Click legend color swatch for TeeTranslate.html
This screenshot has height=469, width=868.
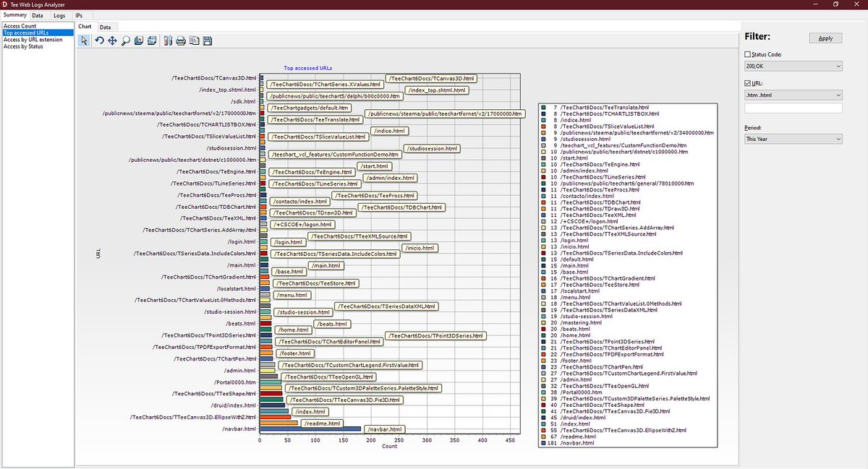click(x=543, y=108)
